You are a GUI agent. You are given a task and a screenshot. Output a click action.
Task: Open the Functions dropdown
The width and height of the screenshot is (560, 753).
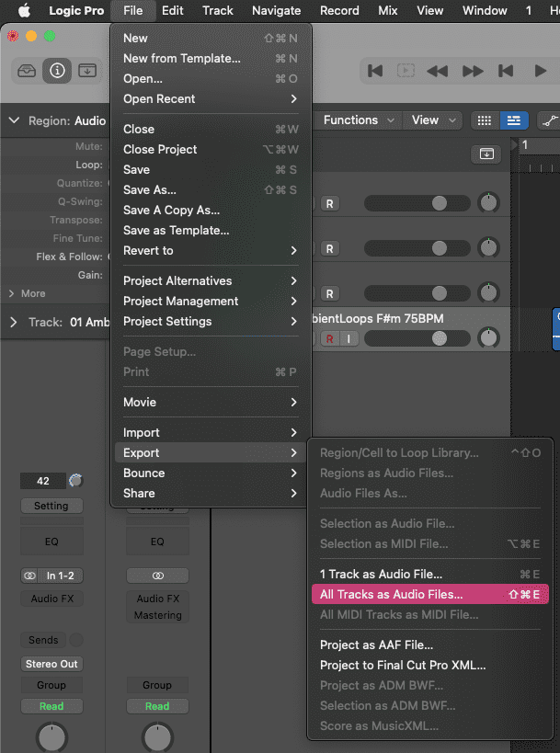click(x=359, y=120)
